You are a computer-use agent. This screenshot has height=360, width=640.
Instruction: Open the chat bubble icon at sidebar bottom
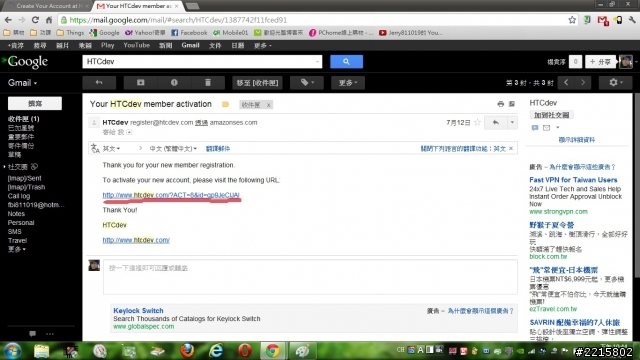tap(32, 334)
